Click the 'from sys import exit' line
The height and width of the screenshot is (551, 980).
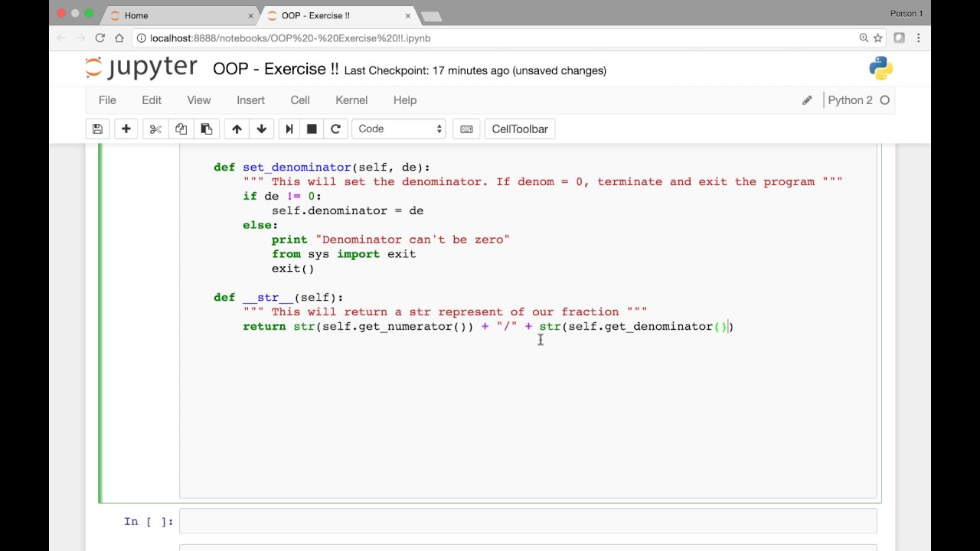tap(344, 254)
